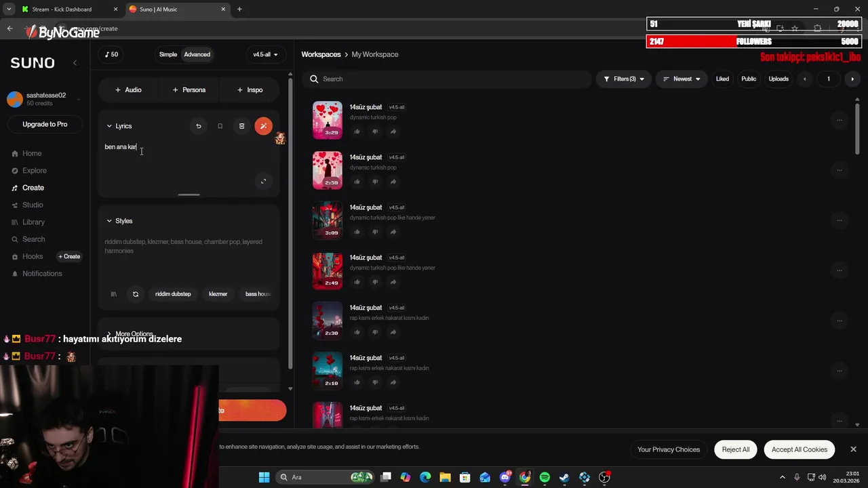Open the Filters (3) dropdown
Image resolution: width=868 pixels, height=488 pixels.
pos(624,79)
